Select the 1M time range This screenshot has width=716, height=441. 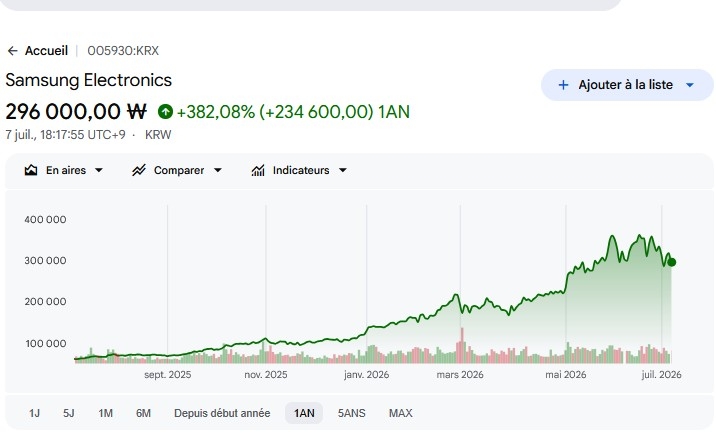pos(105,413)
